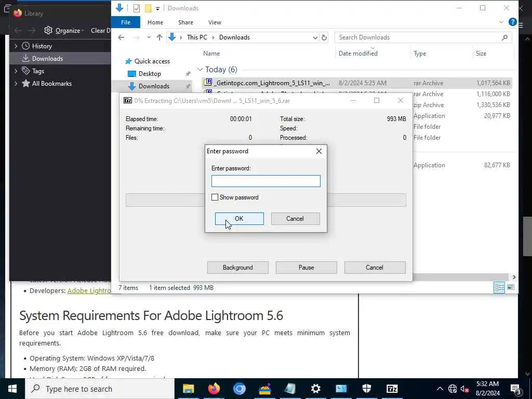Switch Explorer to large icons view

click(510, 288)
